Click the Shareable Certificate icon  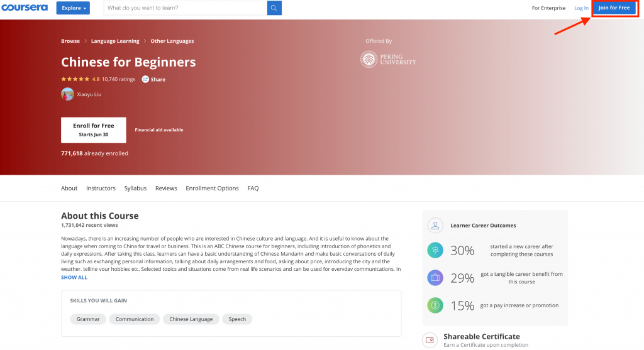(x=430, y=340)
